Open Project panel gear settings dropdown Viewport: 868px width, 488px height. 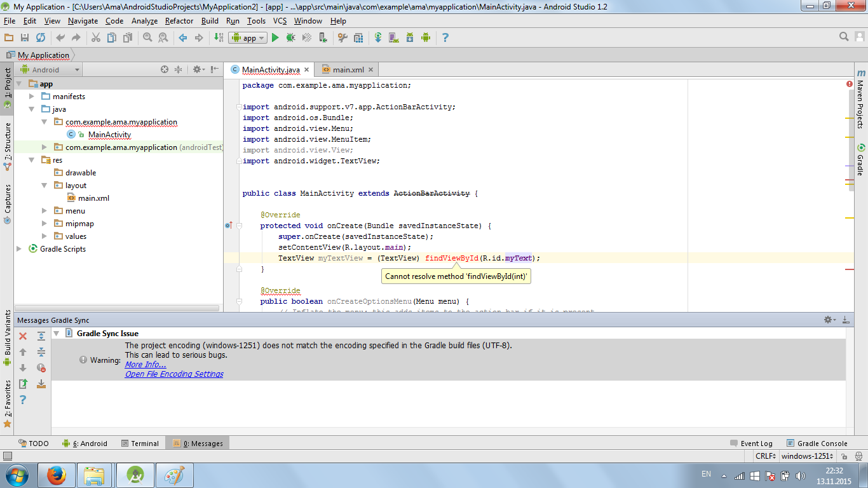tap(198, 69)
